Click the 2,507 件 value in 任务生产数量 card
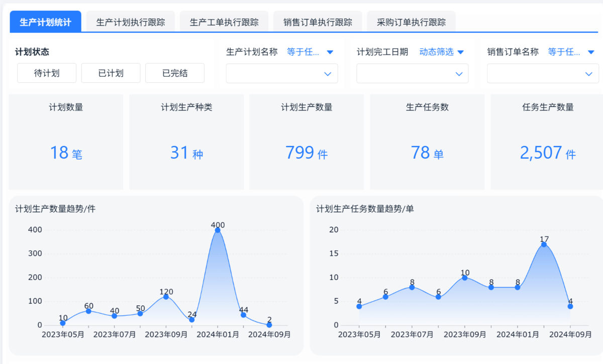 coord(548,153)
